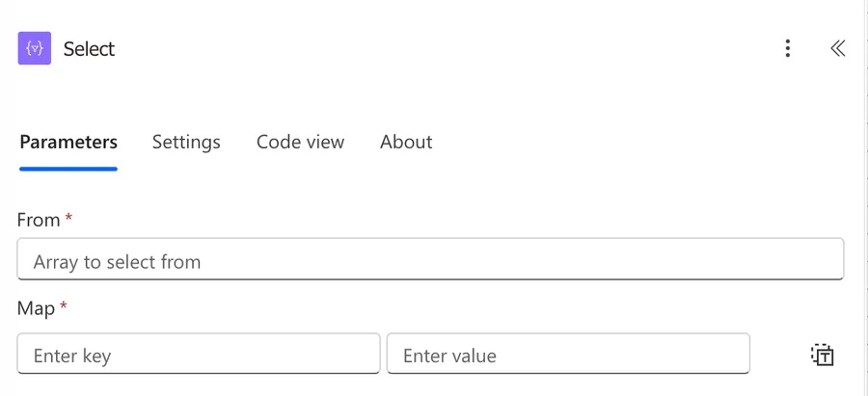The width and height of the screenshot is (868, 396).
Task: Collapse the panel with double chevron
Action: pos(837,48)
